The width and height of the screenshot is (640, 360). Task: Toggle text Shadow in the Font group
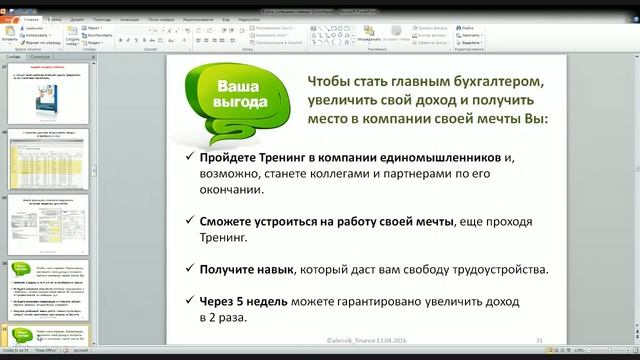pos(144,40)
